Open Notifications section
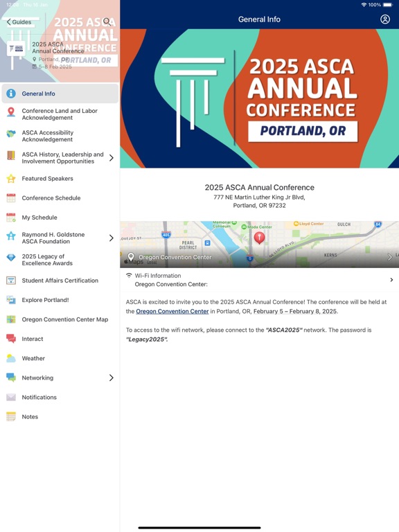The image size is (399, 532). pyautogui.click(x=60, y=397)
